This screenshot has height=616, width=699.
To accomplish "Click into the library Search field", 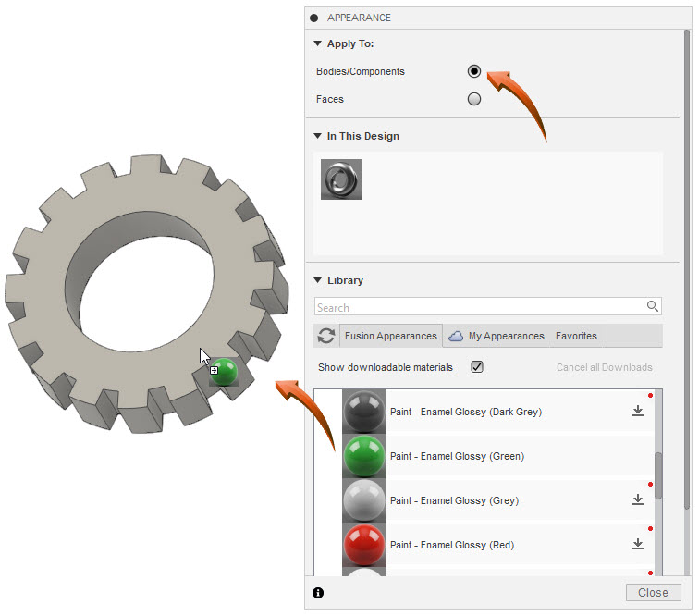I will click(479, 307).
